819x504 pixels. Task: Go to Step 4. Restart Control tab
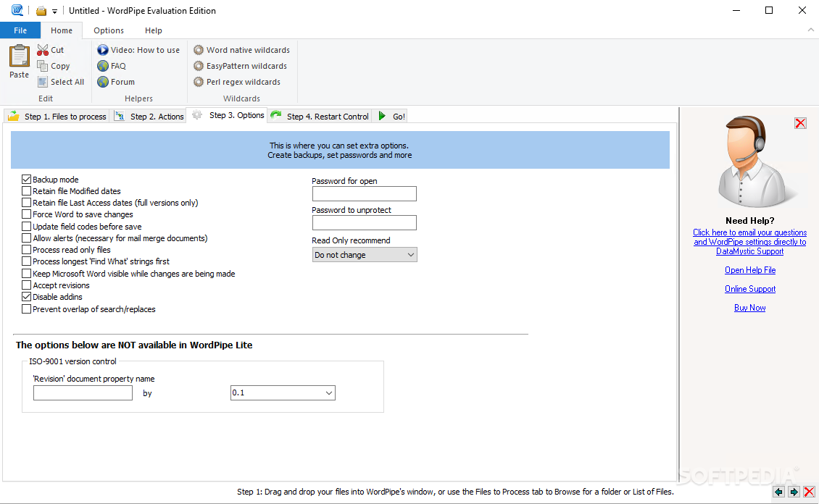click(x=320, y=117)
